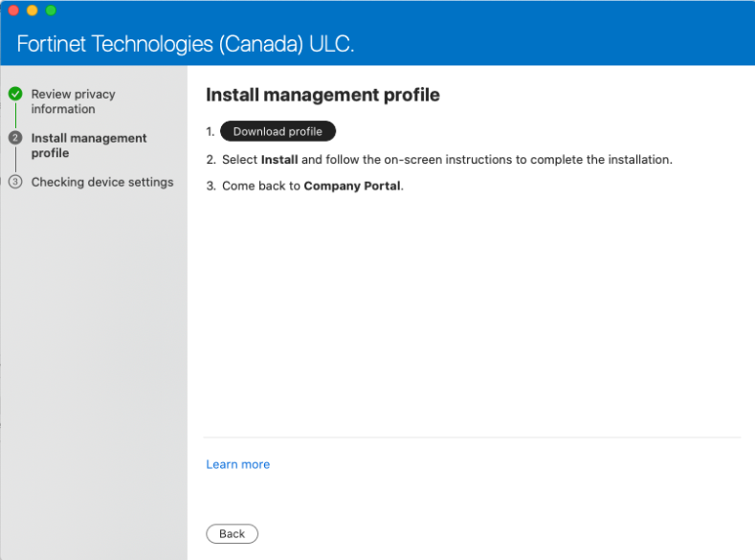The image size is (755, 560).
Task: Click the step 2 circle icon in sidebar
Action: coord(15,138)
